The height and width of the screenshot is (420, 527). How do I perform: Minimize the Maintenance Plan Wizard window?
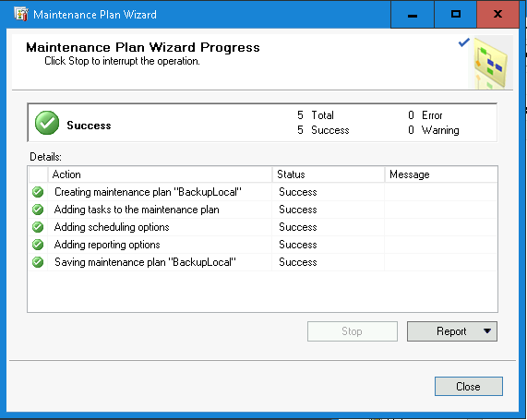coord(413,15)
